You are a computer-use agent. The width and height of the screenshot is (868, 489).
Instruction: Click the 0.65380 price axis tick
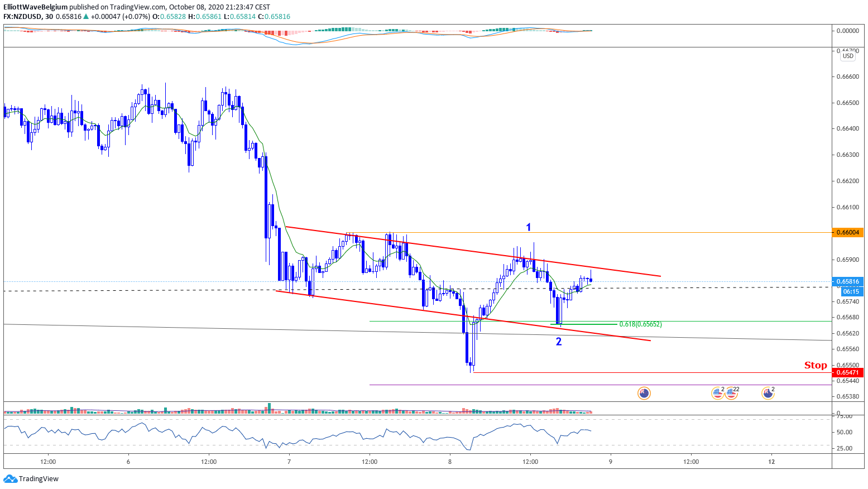847,396
